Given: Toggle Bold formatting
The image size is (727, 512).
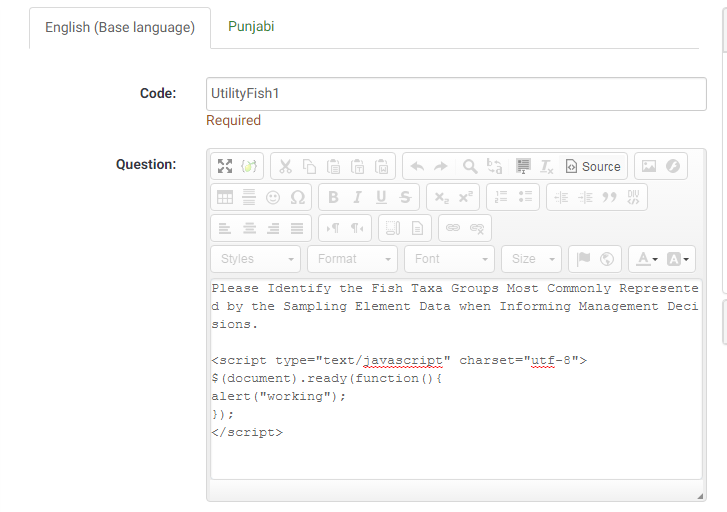Looking at the screenshot, I should [x=333, y=197].
